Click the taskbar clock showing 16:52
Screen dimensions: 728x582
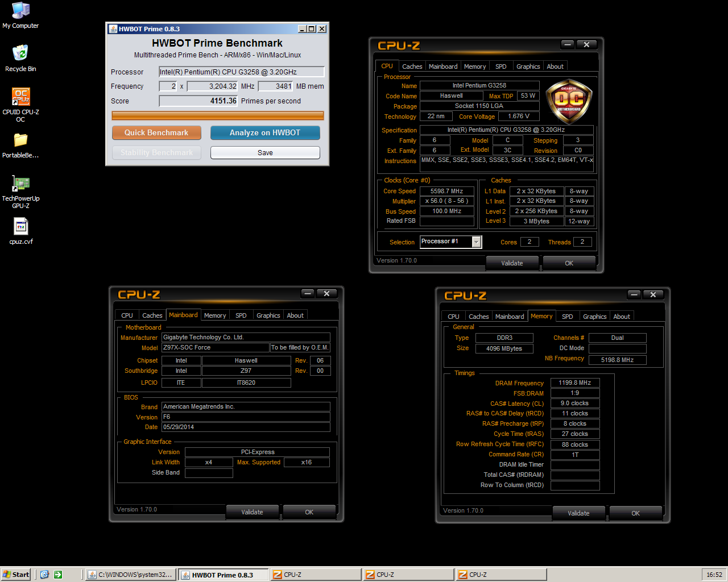714,575
